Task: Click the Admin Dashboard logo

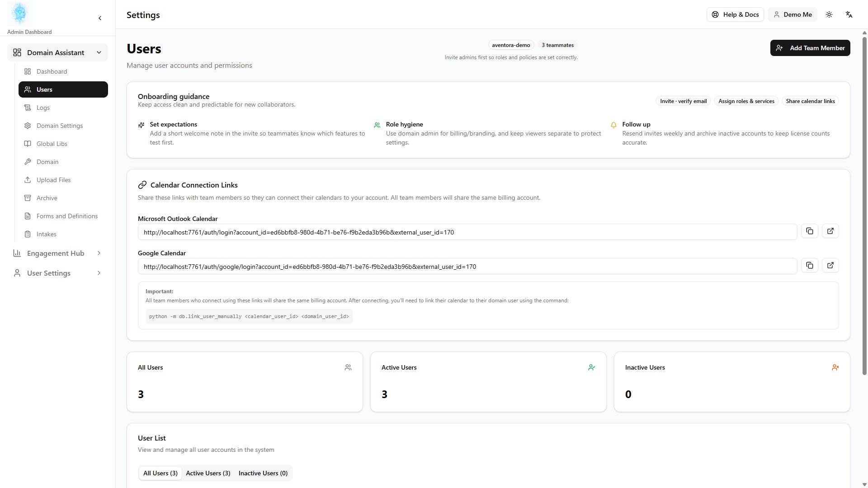Action: click(x=20, y=14)
